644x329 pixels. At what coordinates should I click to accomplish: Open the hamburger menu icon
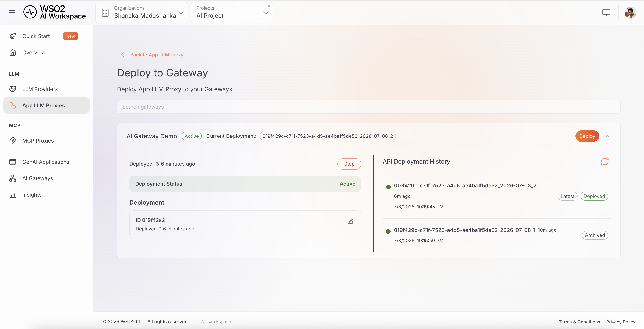[x=12, y=12]
